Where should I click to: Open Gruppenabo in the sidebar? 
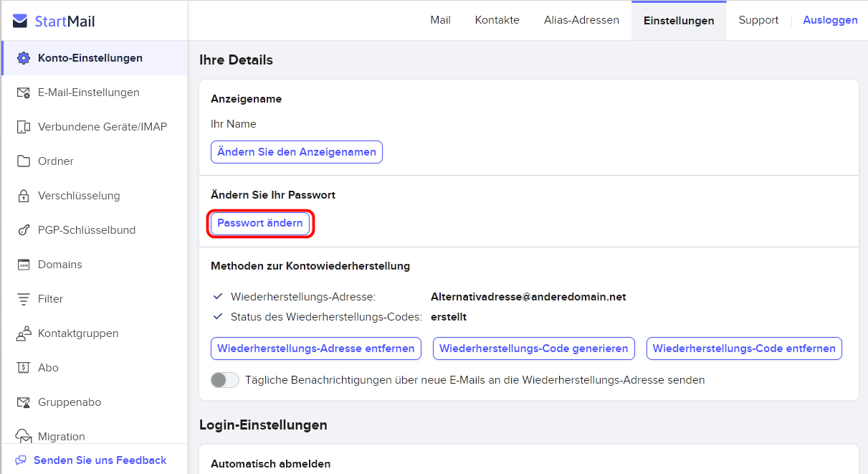(x=94, y=402)
